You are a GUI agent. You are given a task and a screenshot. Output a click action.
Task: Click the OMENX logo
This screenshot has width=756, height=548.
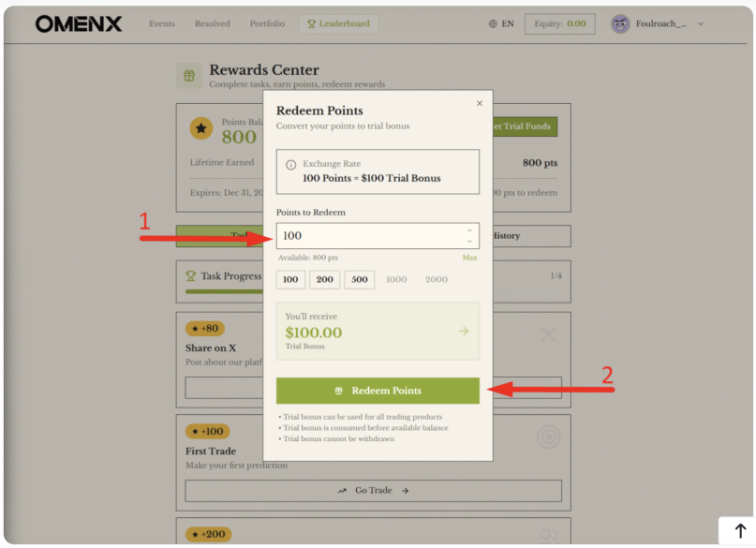79,24
